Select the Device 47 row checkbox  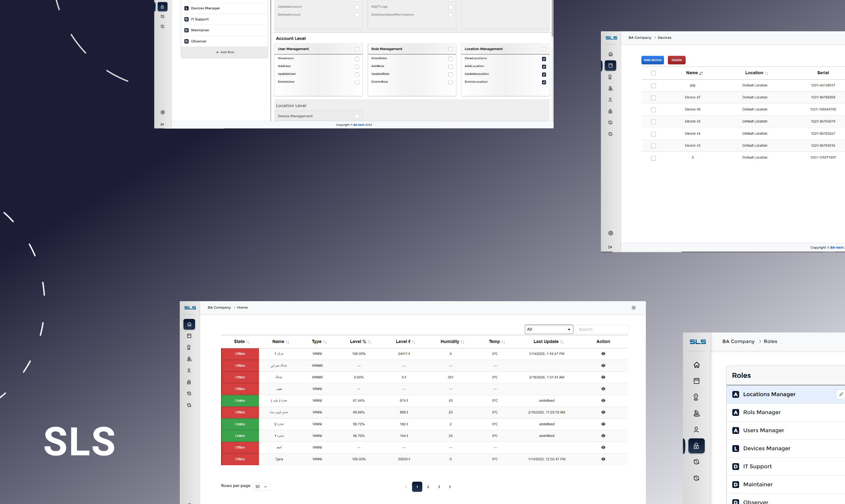(653, 98)
